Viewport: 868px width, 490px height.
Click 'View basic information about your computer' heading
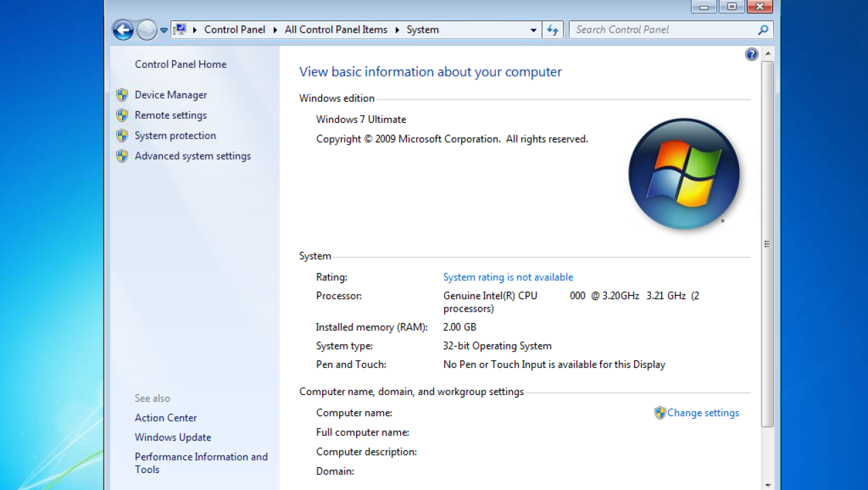431,72
